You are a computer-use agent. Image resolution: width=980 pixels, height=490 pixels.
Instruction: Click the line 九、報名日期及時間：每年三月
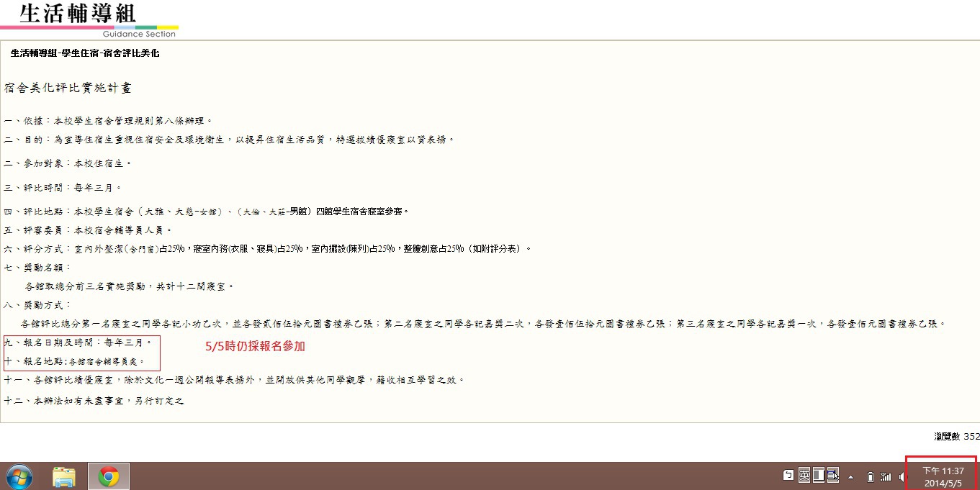point(78,342)
